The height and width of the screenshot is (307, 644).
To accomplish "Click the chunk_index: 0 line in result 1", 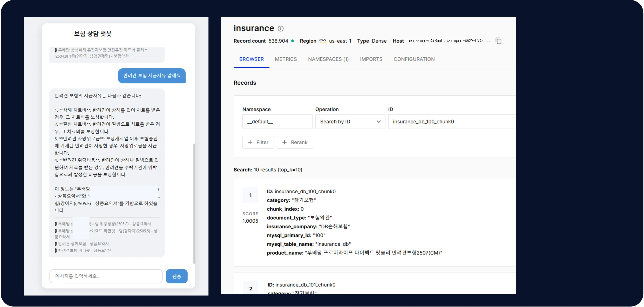I will point(285,209).
